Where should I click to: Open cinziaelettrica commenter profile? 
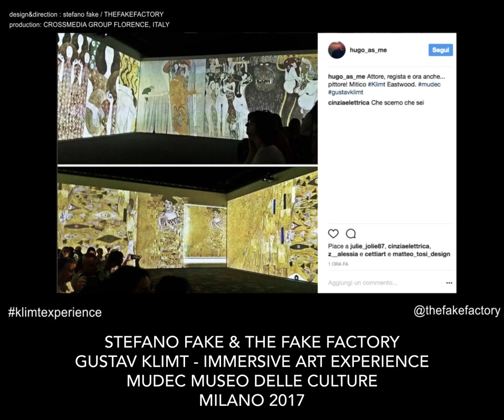pos(348,102)
